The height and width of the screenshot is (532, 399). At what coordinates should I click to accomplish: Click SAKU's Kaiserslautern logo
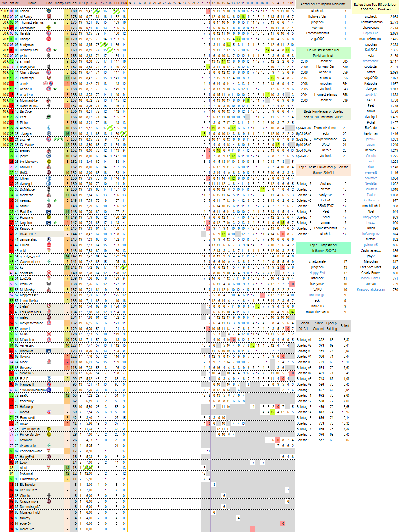49,173
